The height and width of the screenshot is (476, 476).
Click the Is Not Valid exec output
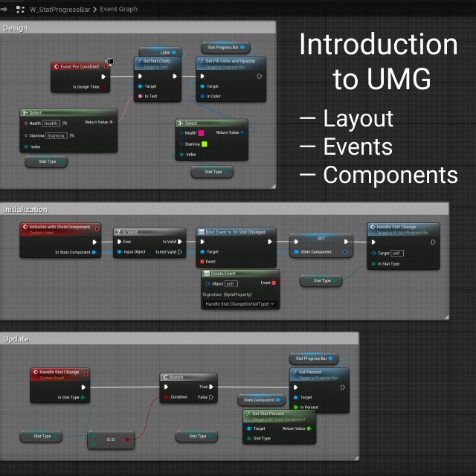180,252
